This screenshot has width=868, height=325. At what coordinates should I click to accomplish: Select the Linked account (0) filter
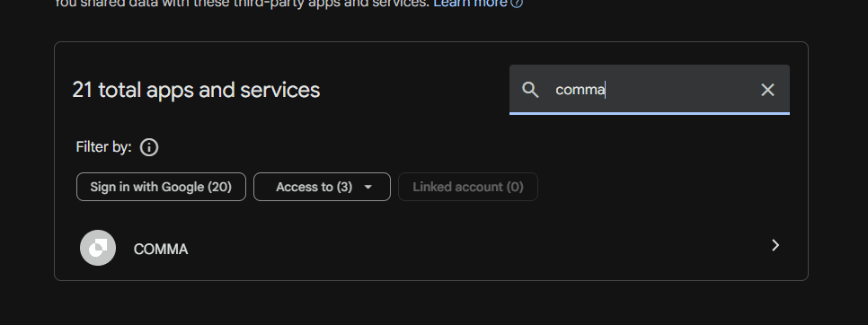pyautogui.click(x=468, y=187)
